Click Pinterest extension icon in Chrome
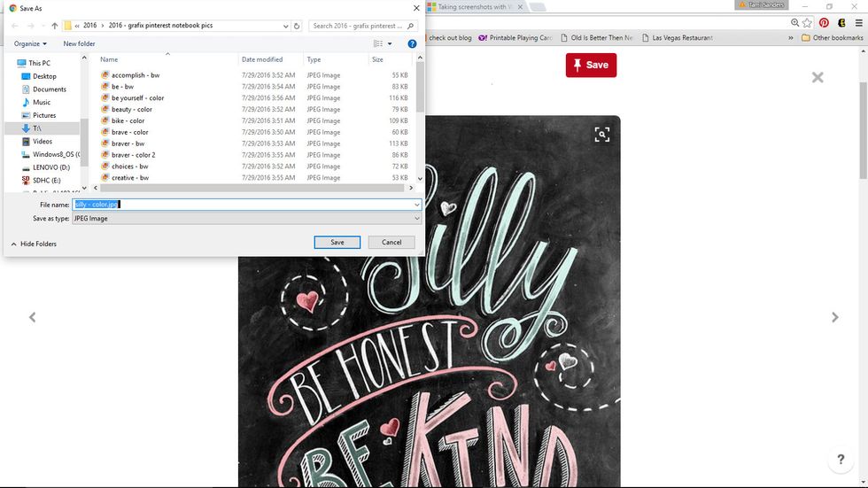 [x=825, y=23]
